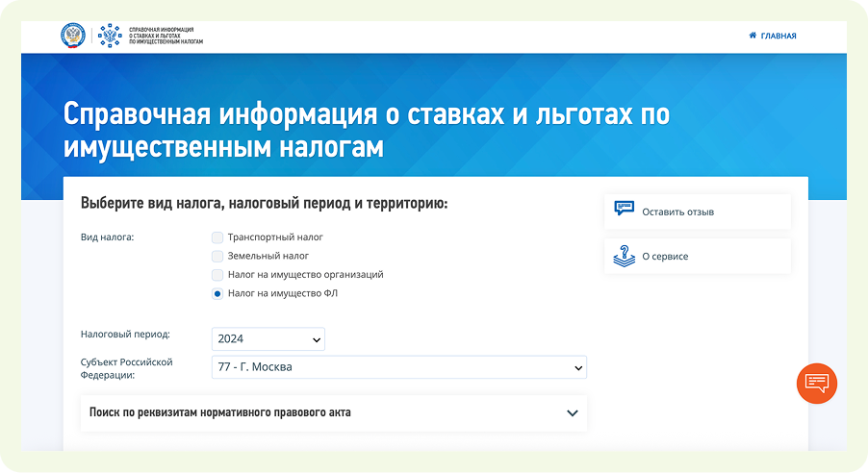
Task: Click the home icon next to ГЛАВНАЯ
Action: point(753,36)
